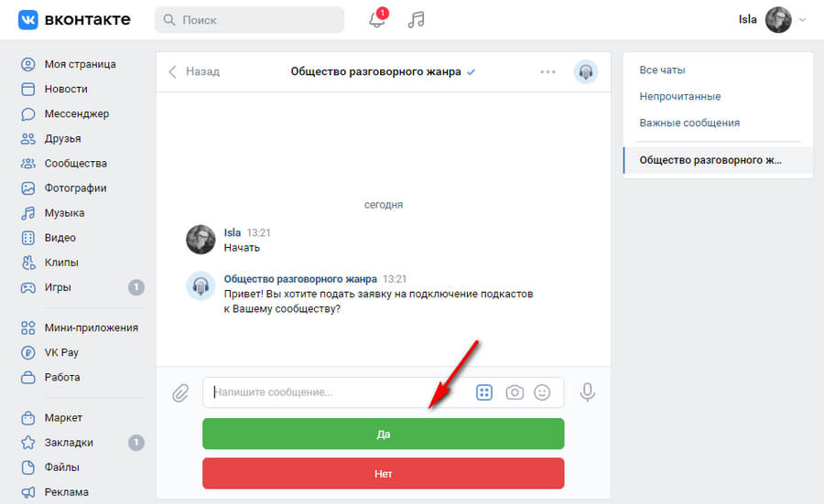Screen dimensions: 824x504
Task: Click the Мини-приложения icon
Action: (x=27, y=327)
